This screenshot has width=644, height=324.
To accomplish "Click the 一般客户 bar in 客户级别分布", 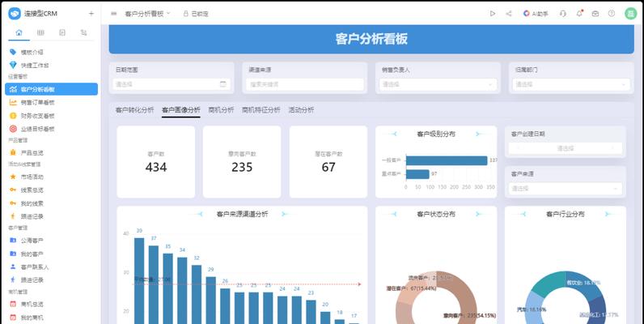I will tap(447, 160).
